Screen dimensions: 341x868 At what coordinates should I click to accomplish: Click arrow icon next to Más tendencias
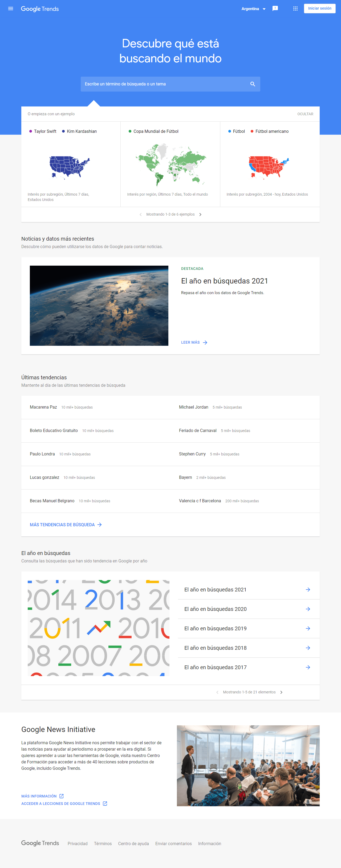click(x=99, y=525)
